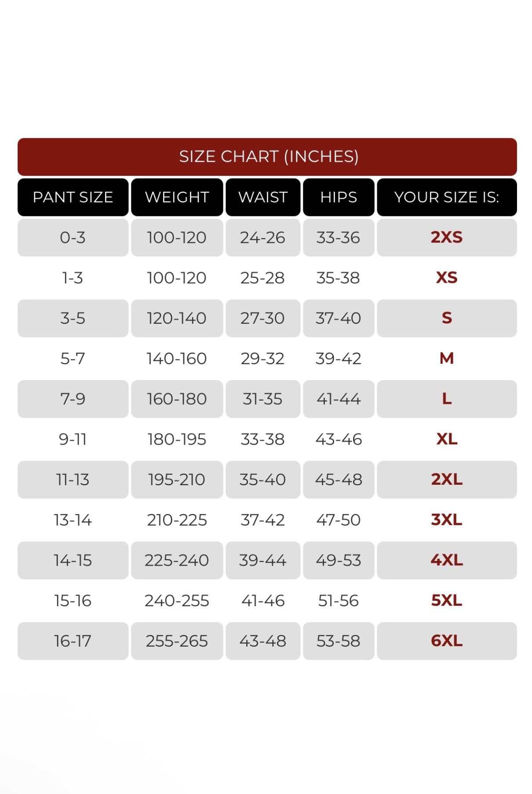
Task: Select the 51-56 hips value
Action: tap(339, 601)
